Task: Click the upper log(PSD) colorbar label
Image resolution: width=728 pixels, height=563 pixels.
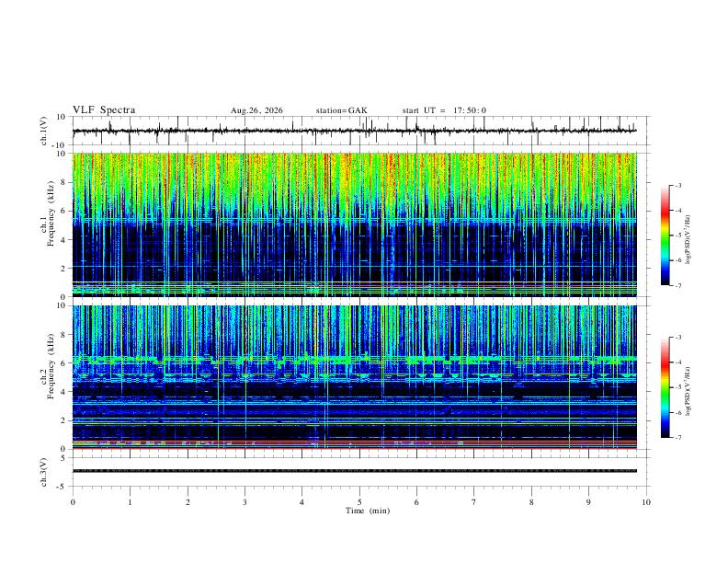Action: tap(688, 239)
